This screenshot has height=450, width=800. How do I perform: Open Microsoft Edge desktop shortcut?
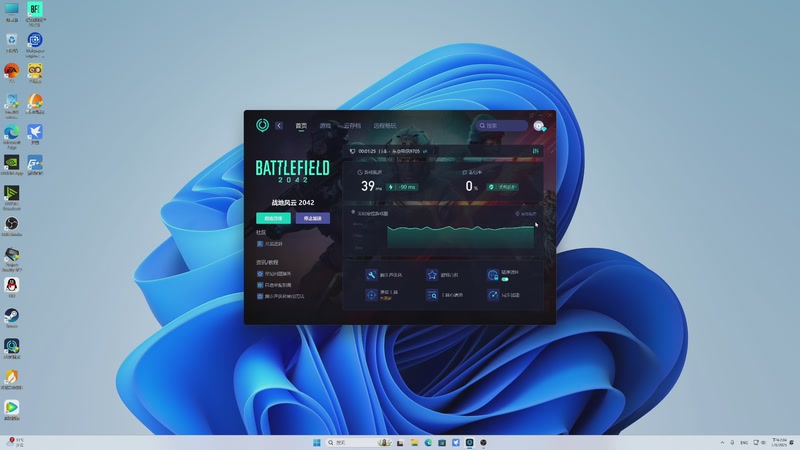[11, 136]
